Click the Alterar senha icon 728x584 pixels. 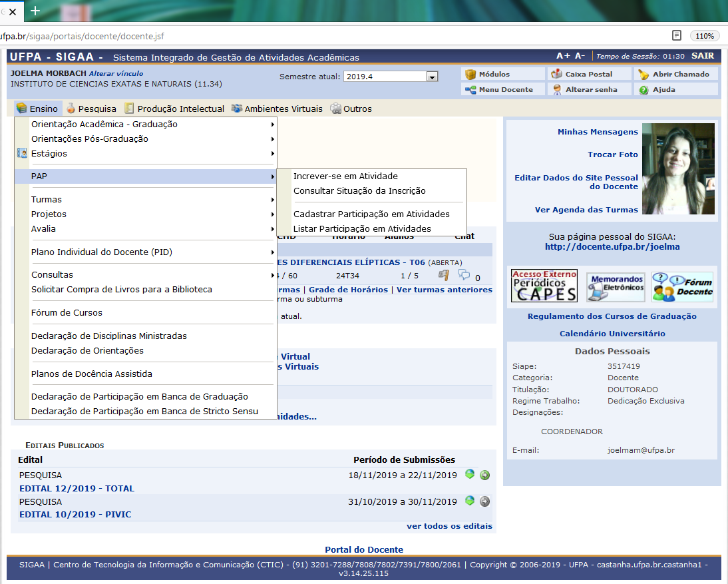[556, 90]
